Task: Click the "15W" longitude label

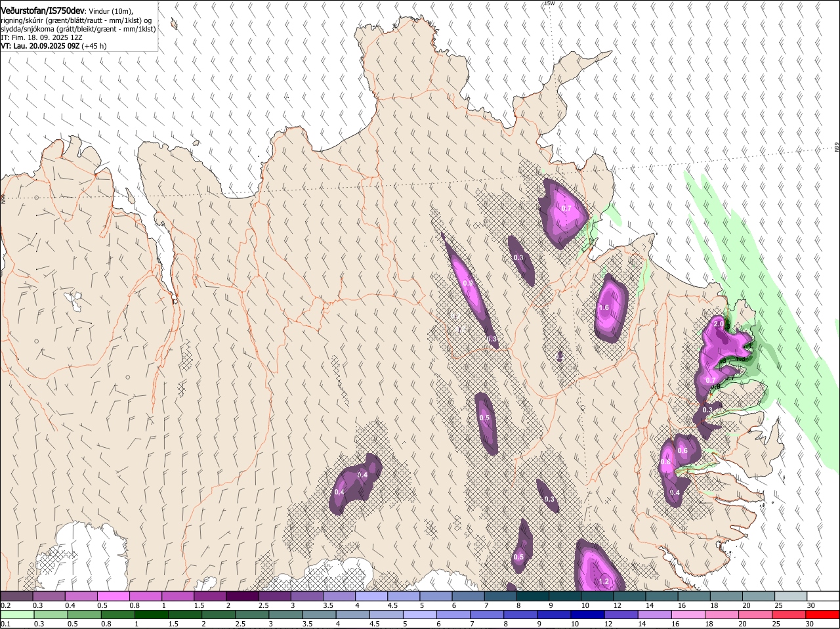Action: click(549, 3)
